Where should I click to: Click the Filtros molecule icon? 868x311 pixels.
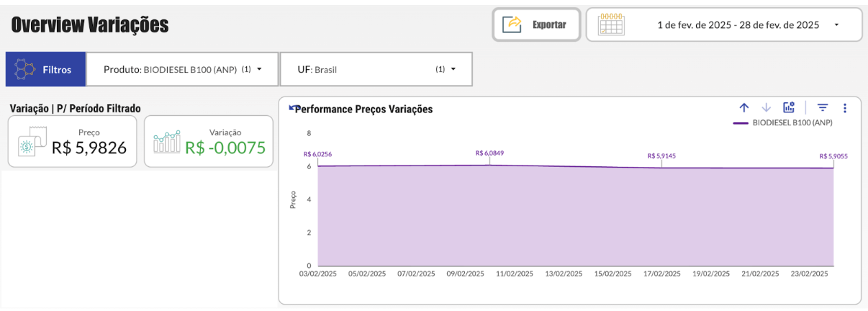click(x=25, y=70)
